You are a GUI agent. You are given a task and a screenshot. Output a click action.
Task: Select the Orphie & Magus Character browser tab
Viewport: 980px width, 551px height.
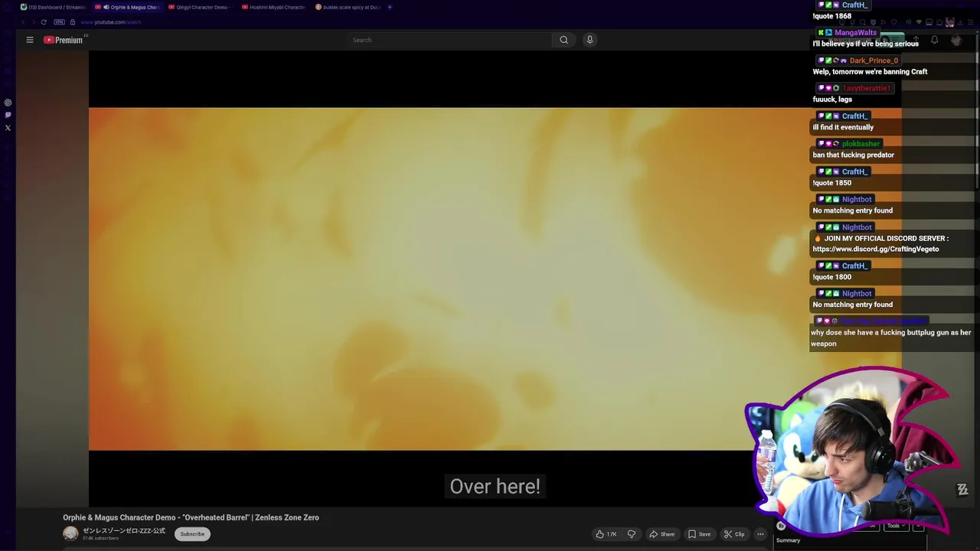pyautogui.click(x=129, y=7)
